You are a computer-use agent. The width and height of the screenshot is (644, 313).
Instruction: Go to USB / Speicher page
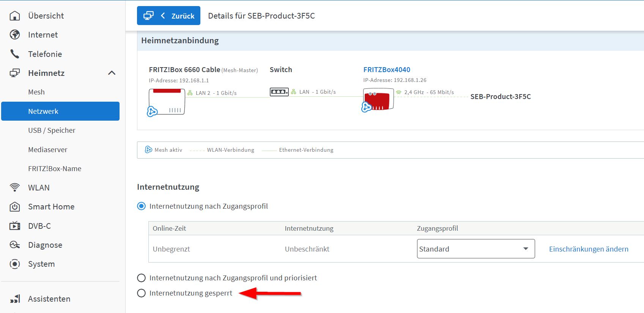pyautogui.click(x=52, y=131)
